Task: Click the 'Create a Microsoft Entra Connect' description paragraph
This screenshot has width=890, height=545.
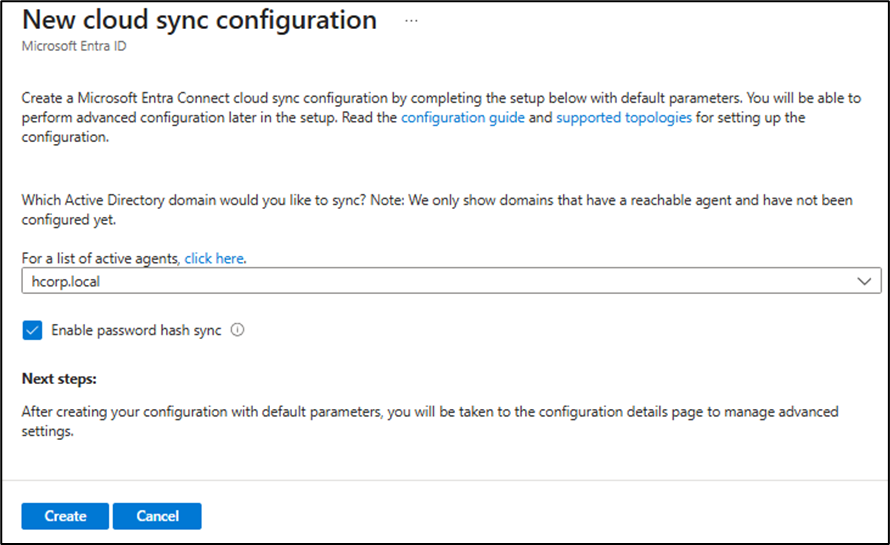Action: 400,98
